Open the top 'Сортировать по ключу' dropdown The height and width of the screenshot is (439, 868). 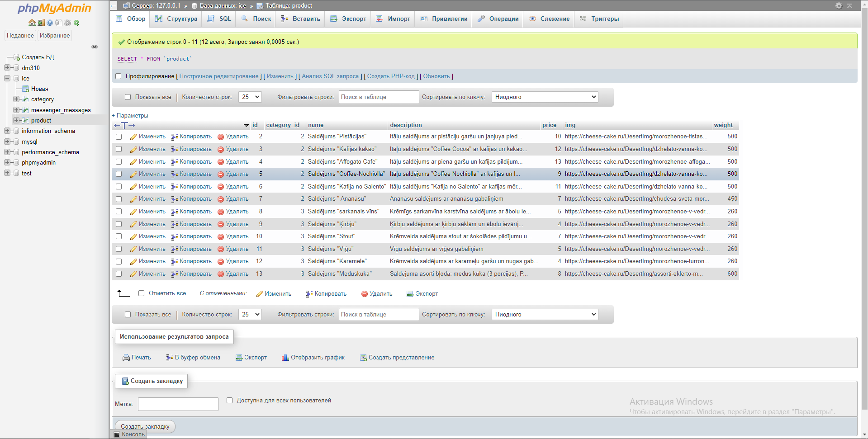point(545,97)
